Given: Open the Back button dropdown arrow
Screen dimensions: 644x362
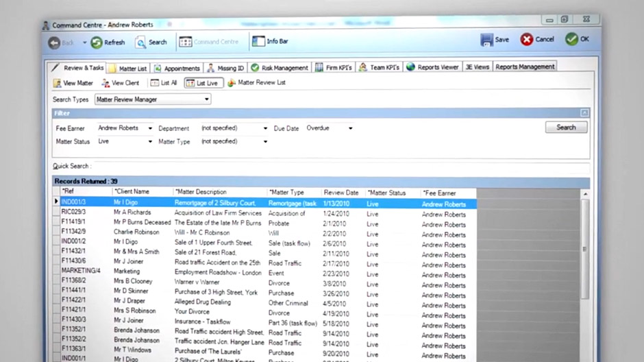Looking at the screenshot, I should click(84, 43).
